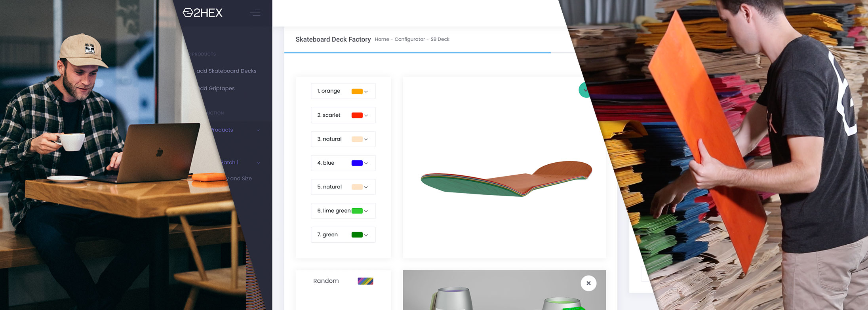Screen dimensions: 868x310
Task: Click the Random multicolor stripe icon
Action: (365, 281)
